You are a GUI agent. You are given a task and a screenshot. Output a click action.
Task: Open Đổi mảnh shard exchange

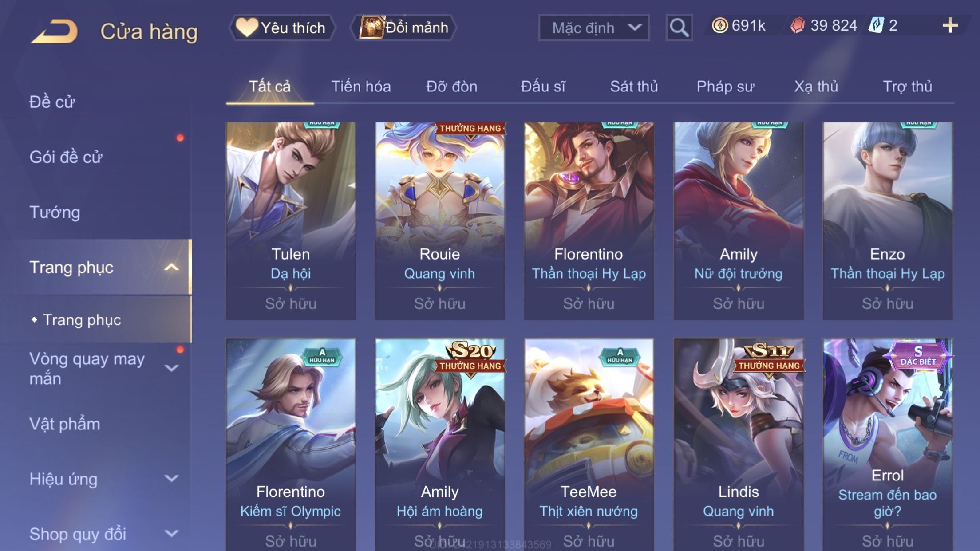coord(403,28)
